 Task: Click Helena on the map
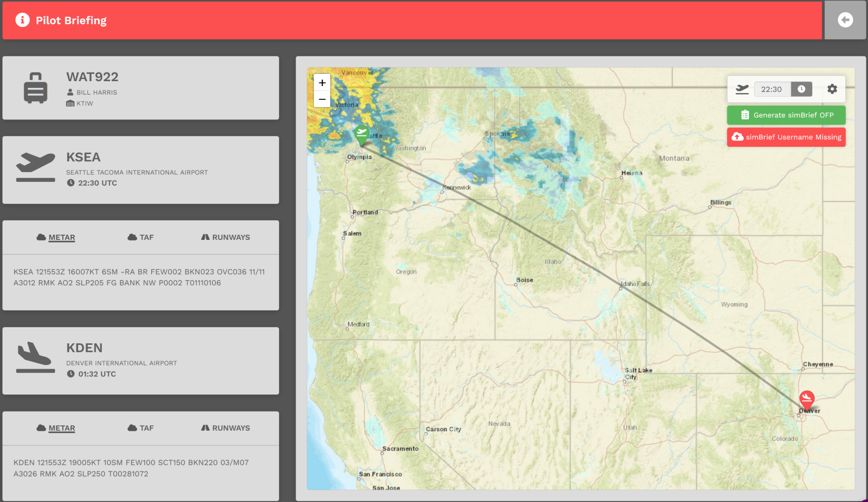click(632, 173)
